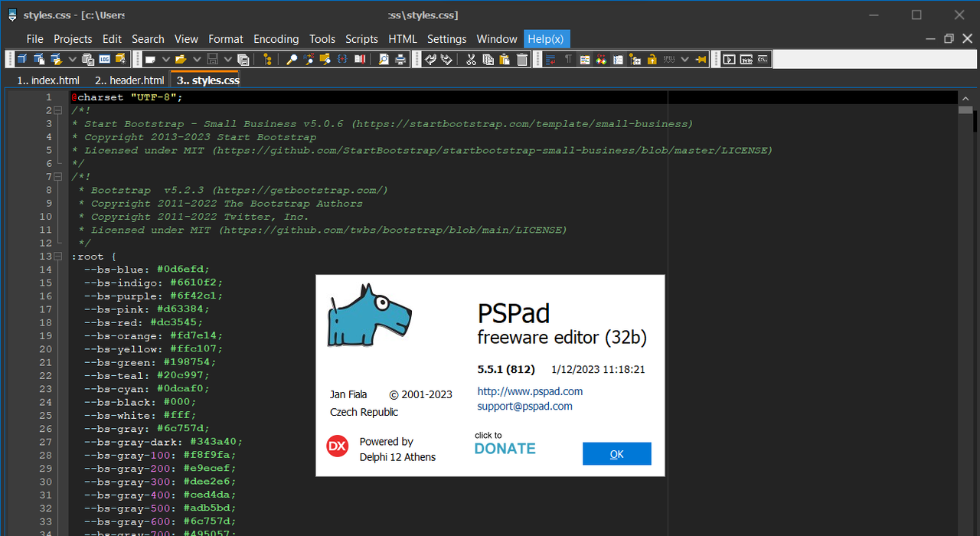Collapse the comment fold at line 7

pyautogui.click(x=58, y=177)
